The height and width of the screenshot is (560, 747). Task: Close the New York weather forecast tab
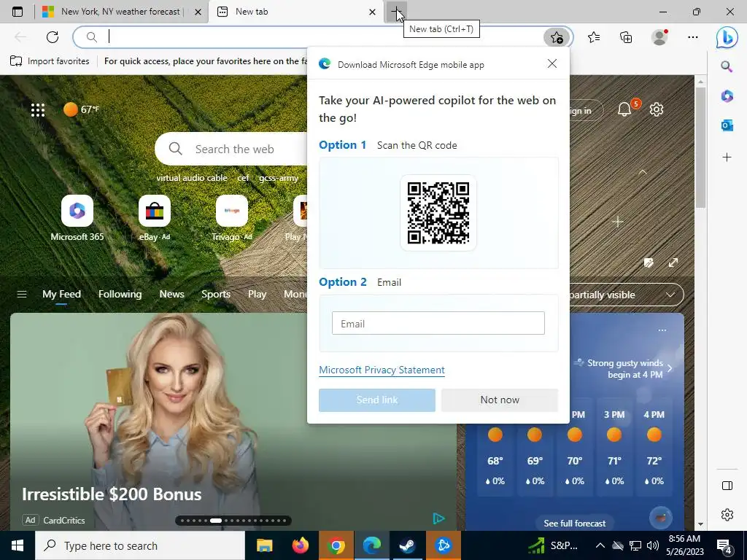pyautogui.click(x=198, y=12)
